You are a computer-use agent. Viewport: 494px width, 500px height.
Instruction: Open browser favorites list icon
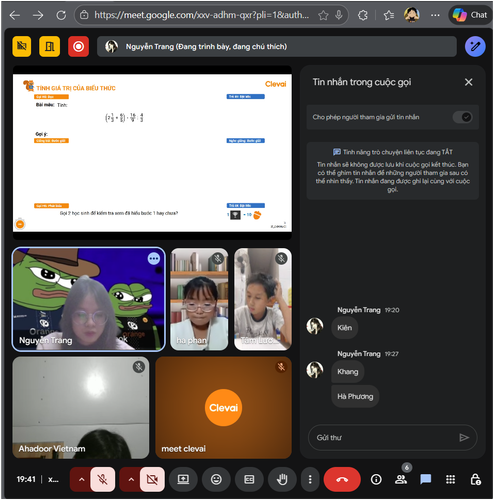tap(389, 15)
